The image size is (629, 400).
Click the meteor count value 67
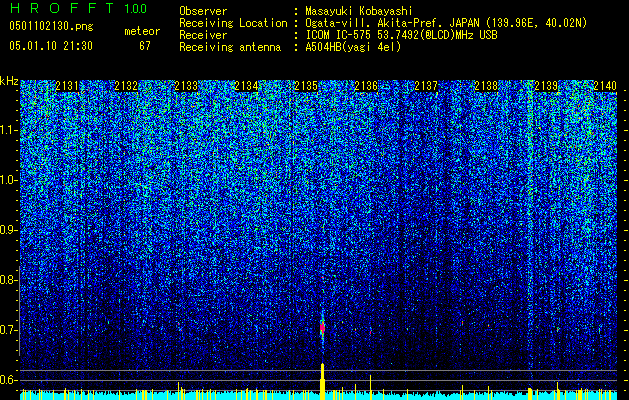pyautogui.click(x=145, y=46)
